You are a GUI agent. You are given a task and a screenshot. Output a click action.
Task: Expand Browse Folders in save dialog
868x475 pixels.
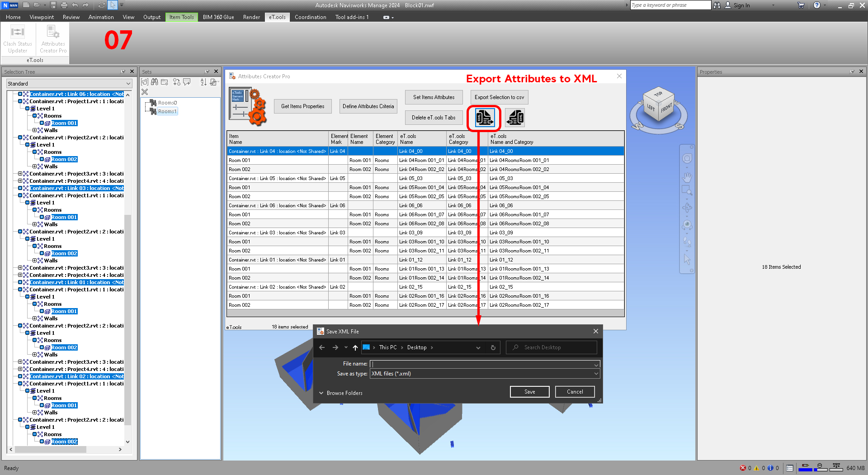coord(341,393)
